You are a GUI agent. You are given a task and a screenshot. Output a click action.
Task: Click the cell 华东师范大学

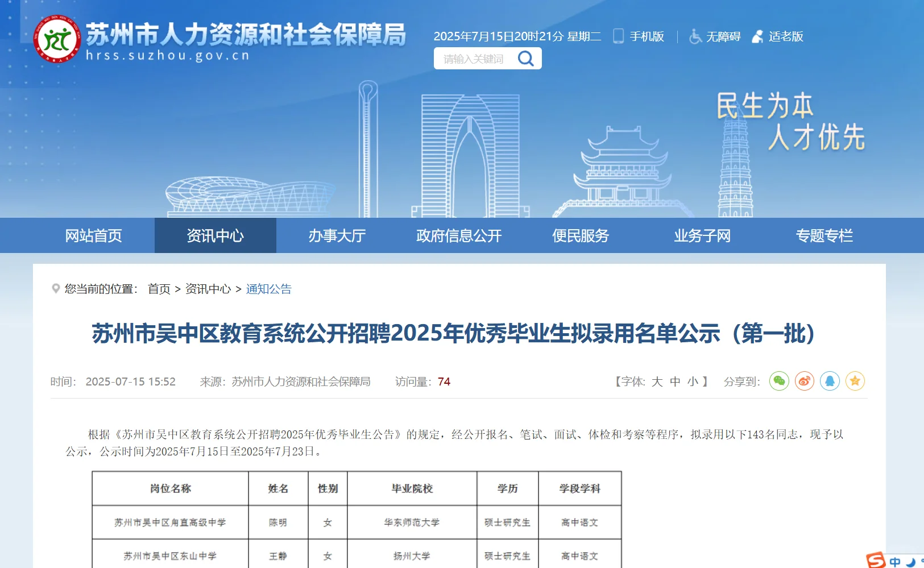click(x=412, y=522)
